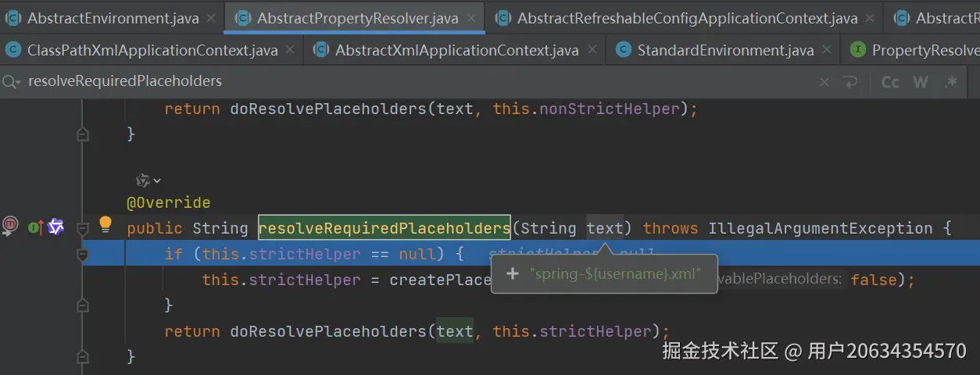Screen dimensions: 980x375
Task: Toggle Words (W) search option
Action: click(921, 82)
